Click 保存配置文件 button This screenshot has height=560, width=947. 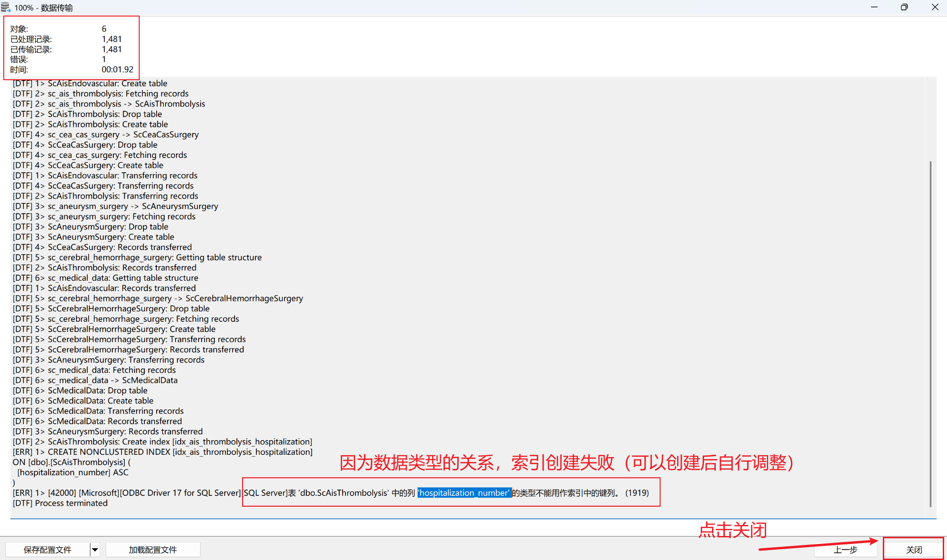(48, 550)
